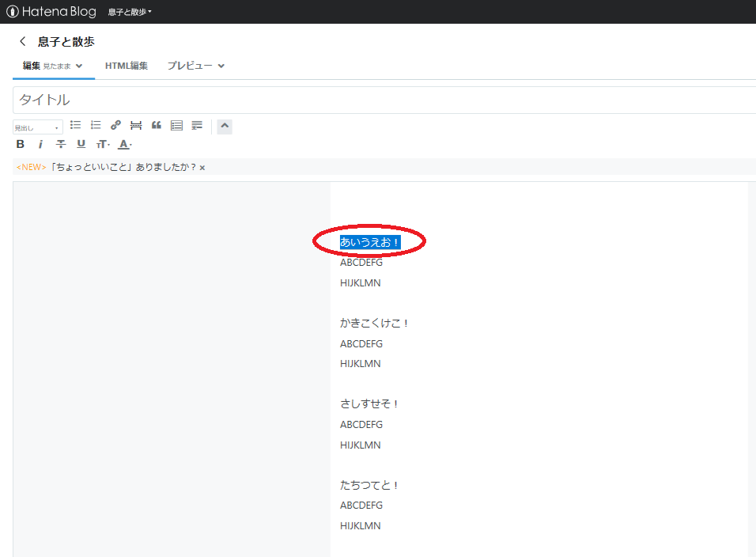The height and width of the screenshot is (557, 756).
Task: Click the Hatena Blog logo
Action: point(51,12)
